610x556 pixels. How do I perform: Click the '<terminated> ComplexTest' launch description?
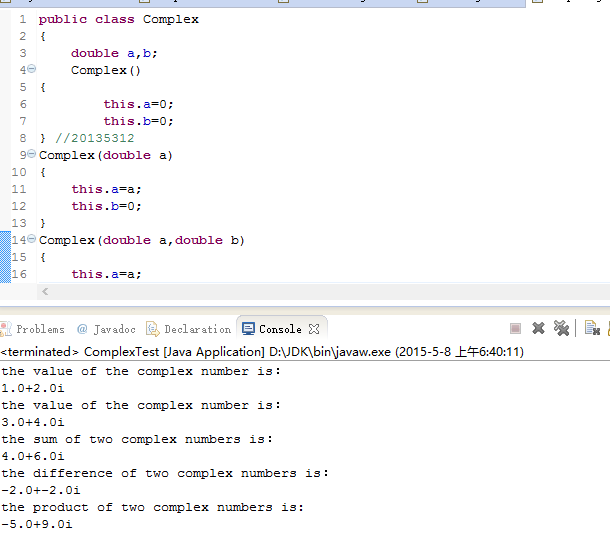point(262,352)
